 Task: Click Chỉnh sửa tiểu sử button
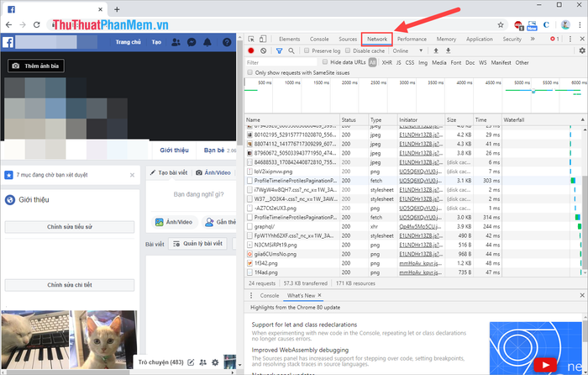tap(70, 227)
